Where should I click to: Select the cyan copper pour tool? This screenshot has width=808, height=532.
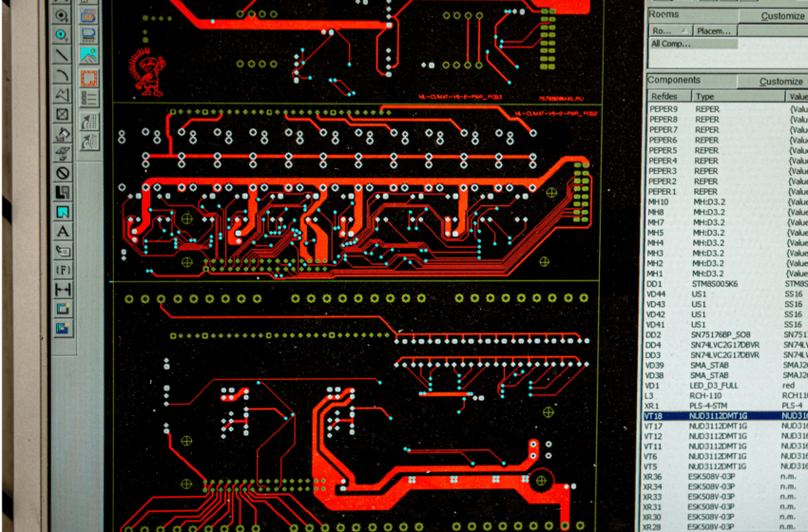point(63,212)
